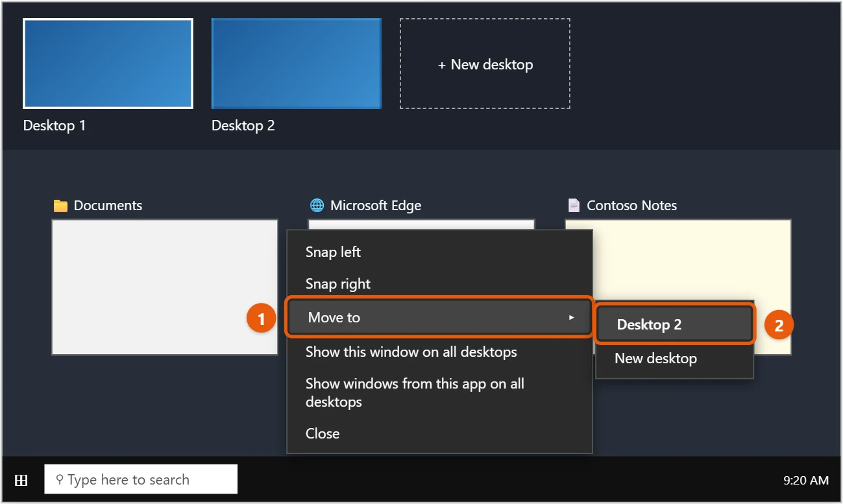Add a desktop with New desktop button
The image size is (843, 504).
[x=485, y=64]
